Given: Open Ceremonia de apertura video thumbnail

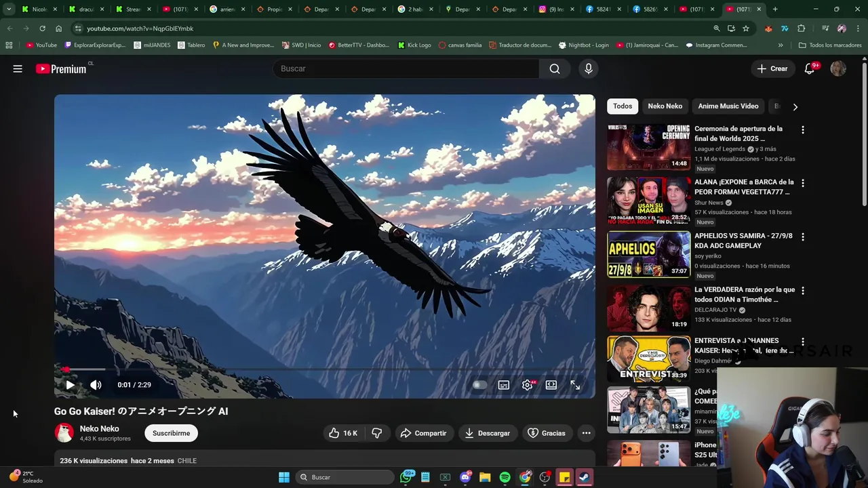Looking at the screenshot, I should point(648,147).
